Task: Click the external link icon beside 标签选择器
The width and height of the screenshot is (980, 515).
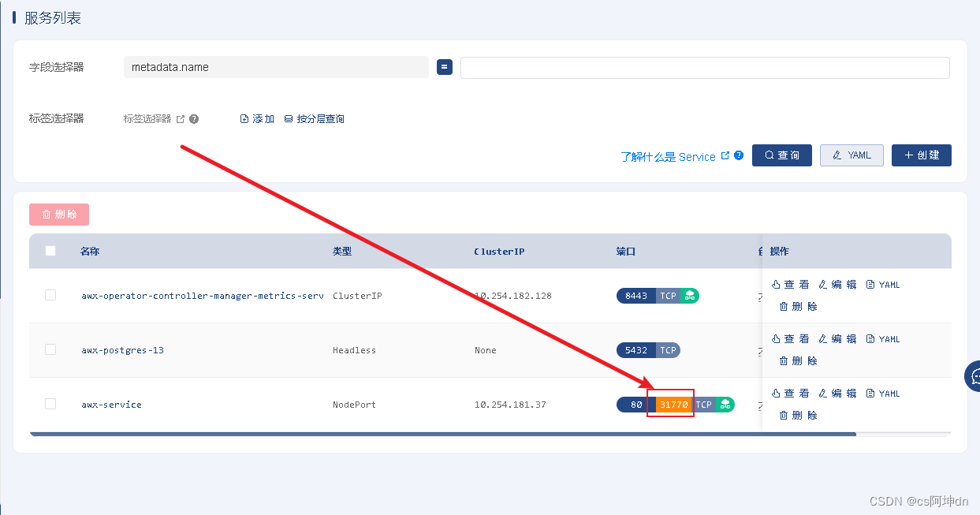Action: click(181, 118)
